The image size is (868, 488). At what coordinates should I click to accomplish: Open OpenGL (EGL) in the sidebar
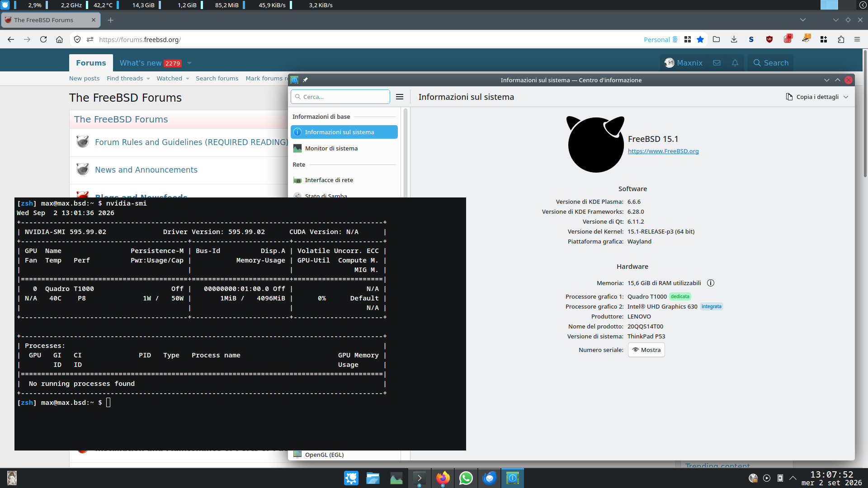coord(344,455)
